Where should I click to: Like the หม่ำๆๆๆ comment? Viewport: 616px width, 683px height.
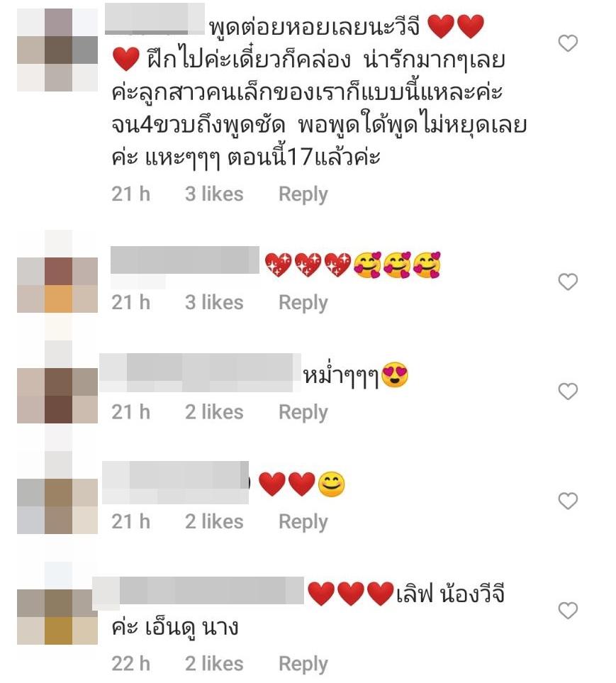[568, 392]
